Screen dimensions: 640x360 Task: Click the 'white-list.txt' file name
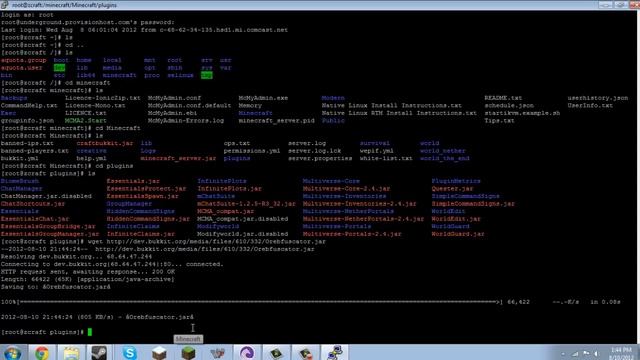(386, 158)
